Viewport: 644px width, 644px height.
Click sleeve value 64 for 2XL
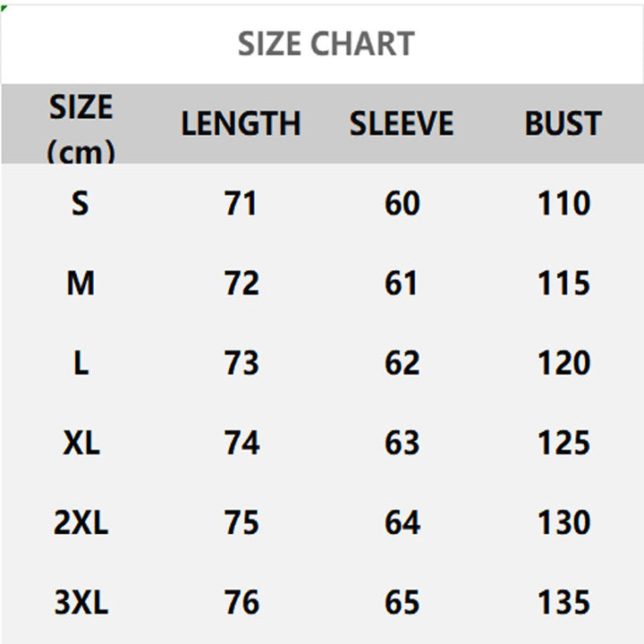[402, 522]
